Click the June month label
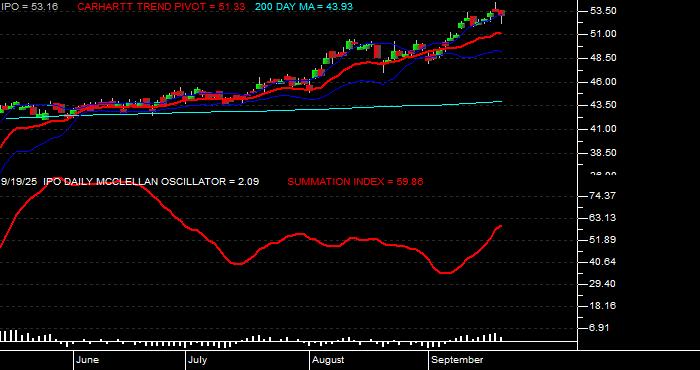The width and height of the screenshot is (700, 370). pyautogui.click(x=88, y=360)
